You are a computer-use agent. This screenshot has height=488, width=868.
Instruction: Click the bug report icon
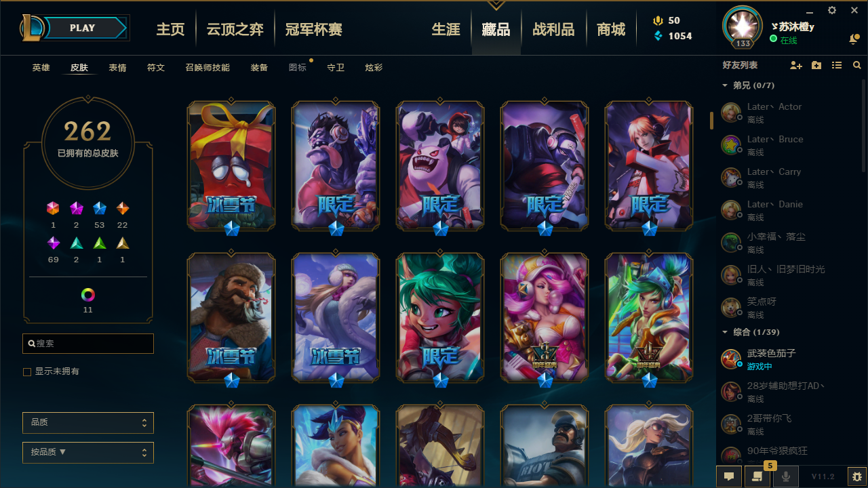pos(857,476)
